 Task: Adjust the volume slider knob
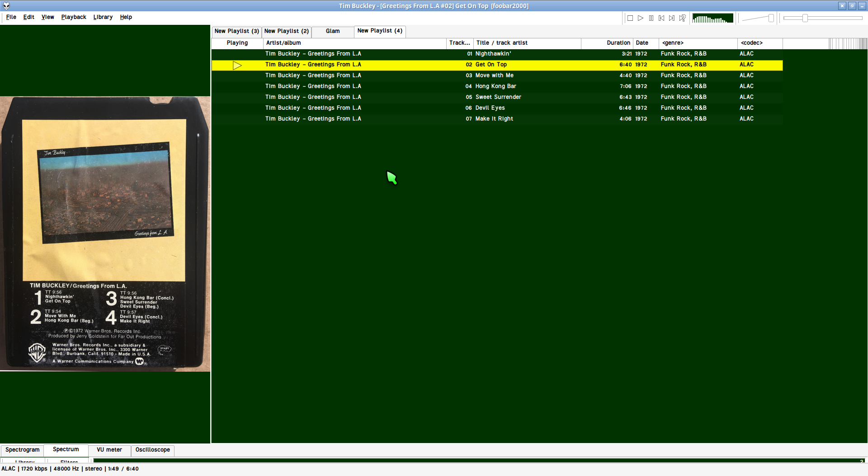(771, 18)
